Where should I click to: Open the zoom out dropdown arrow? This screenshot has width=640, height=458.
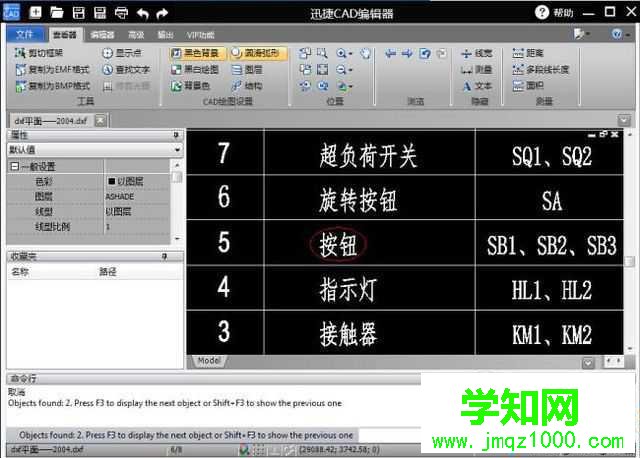(x=351, y=70)
